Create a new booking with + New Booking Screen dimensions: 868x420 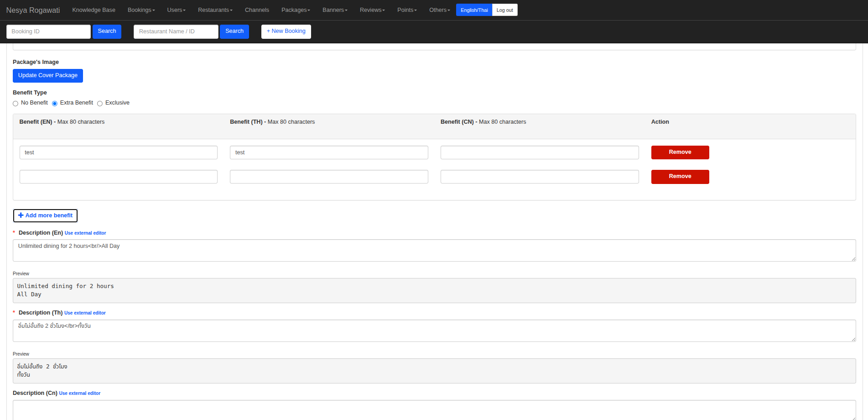pyautogui.click(x=286, y=31)
